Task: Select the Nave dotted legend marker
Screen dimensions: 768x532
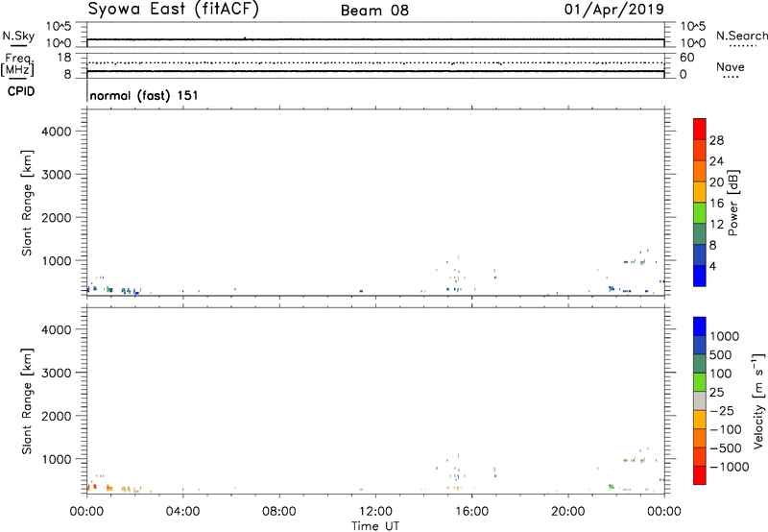Action: 731,78
